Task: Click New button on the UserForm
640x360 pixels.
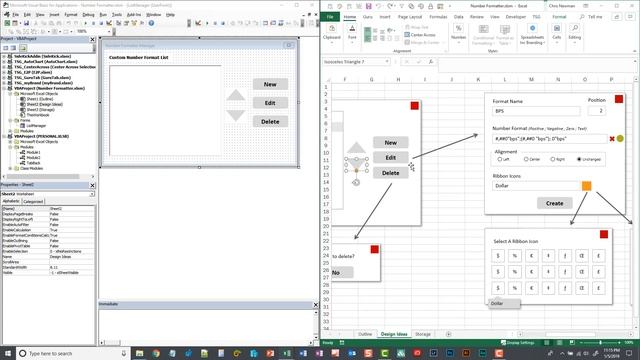Action: coord(270,84)
